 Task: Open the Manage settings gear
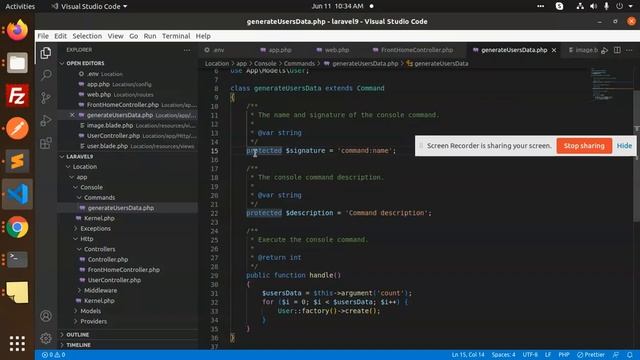(46, 338)
